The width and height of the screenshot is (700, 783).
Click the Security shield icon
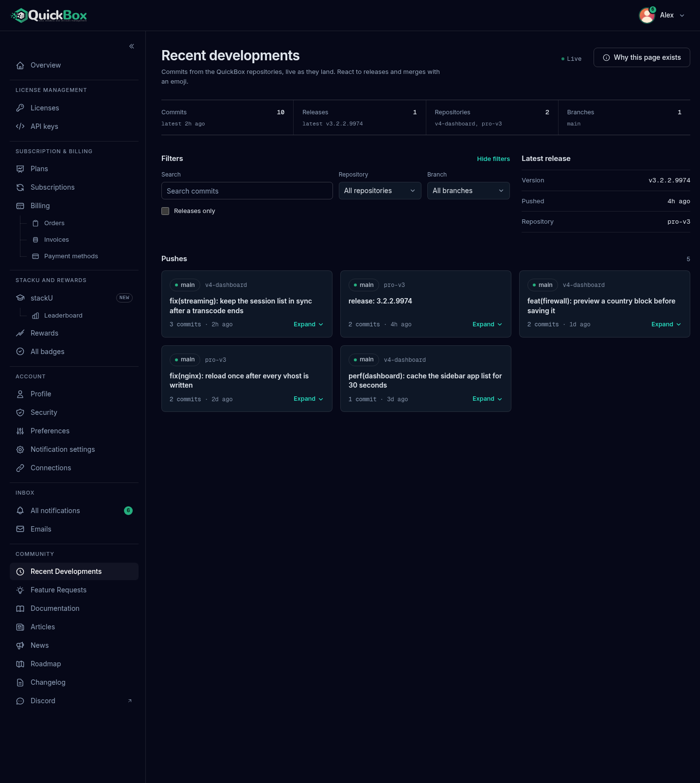click(20, 412)
